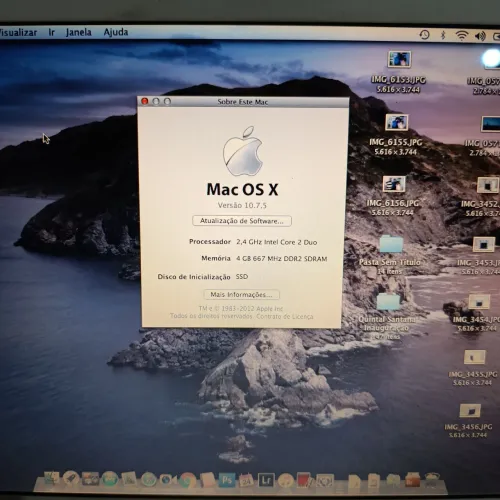The height and width of the screenshot is (500, 500).
Task: Select the IMG_3453 desktop image icon
Action: click(x=484, y=245)
